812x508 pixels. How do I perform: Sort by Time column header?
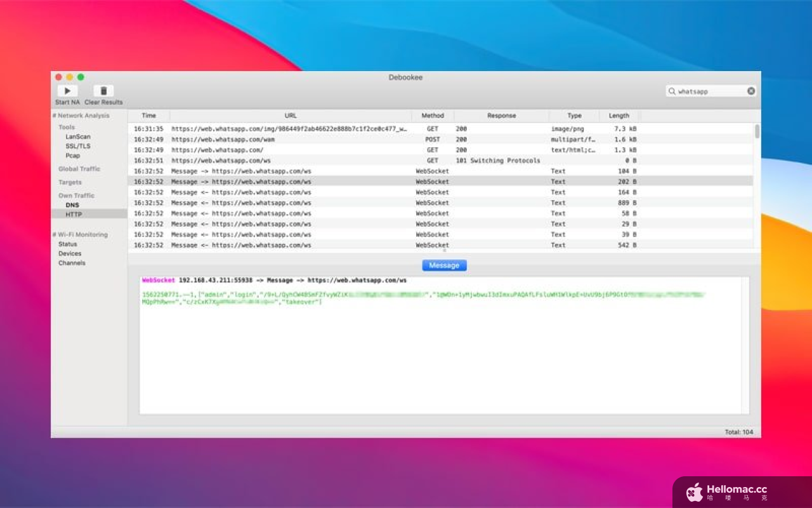tap(149, 116)
